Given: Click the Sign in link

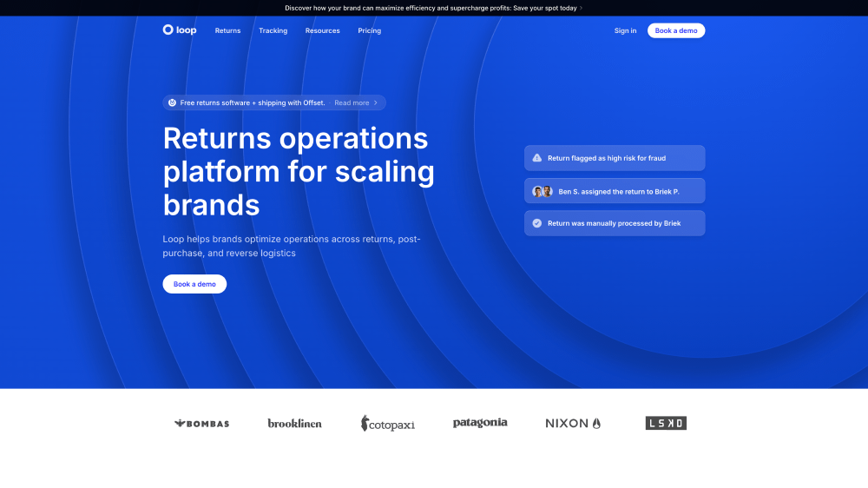Looking at the screenshot, I should (x=625, y=30).
